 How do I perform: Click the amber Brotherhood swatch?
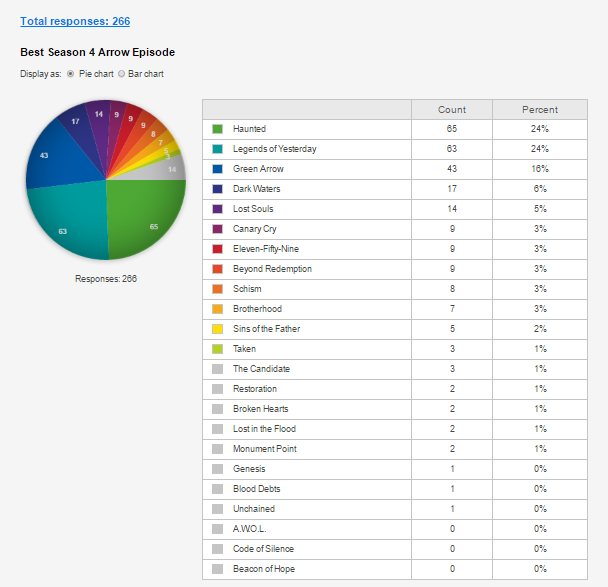(x=218, y=309)
